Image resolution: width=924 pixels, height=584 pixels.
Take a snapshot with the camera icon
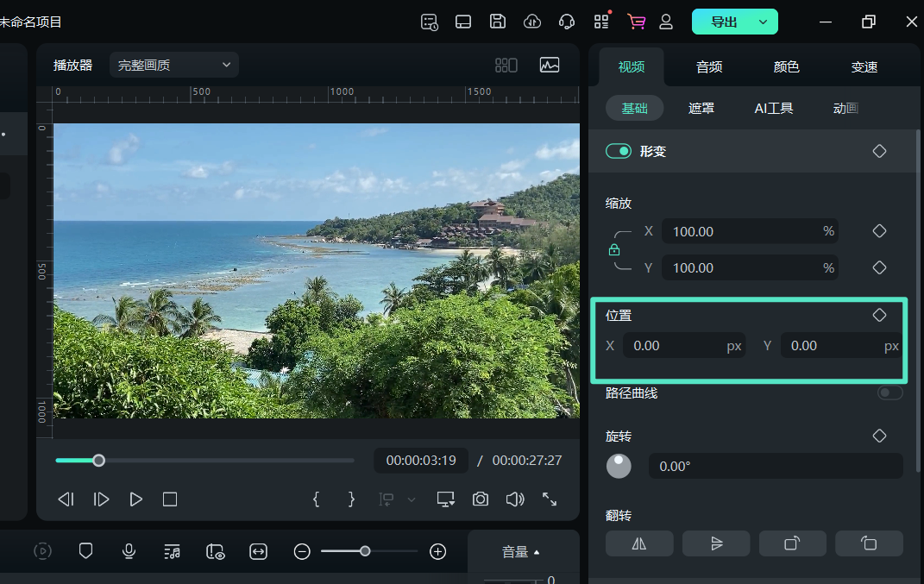[x=481, y=499]
